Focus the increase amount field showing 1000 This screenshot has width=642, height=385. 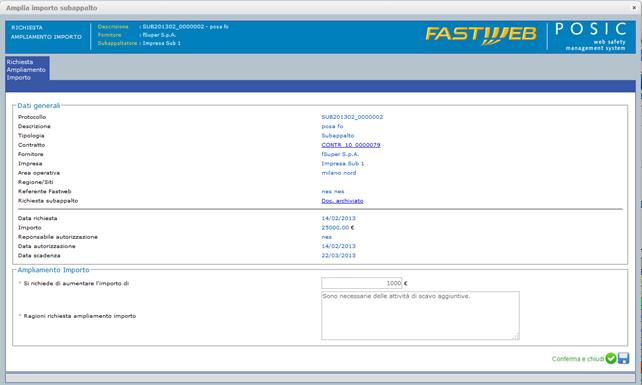click(362, 283)
